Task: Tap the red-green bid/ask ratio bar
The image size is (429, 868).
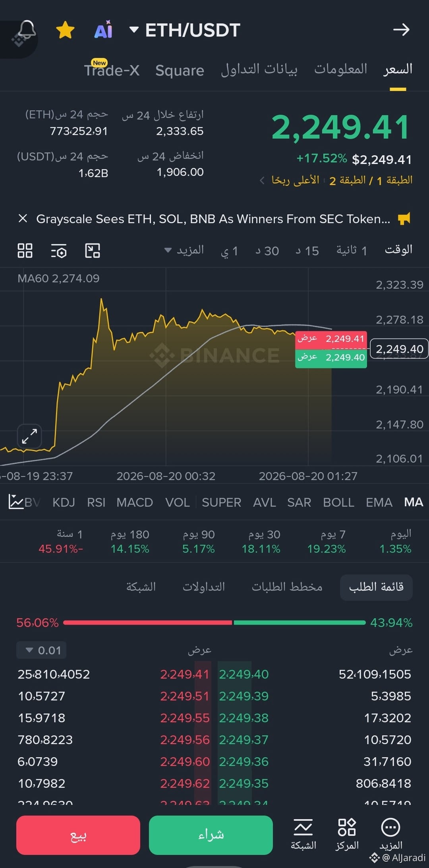Action: pos(214,622)
